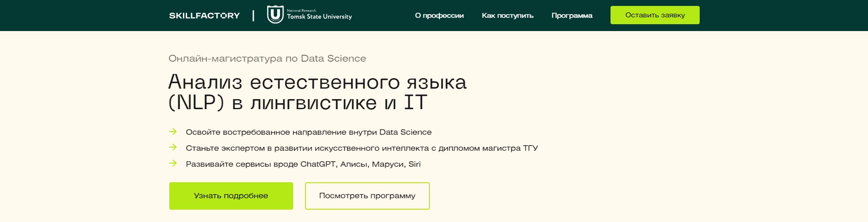Click the Tomsk State University shield emblem
This screenshot has width=868, height=222.
click(x=275, y=15)
